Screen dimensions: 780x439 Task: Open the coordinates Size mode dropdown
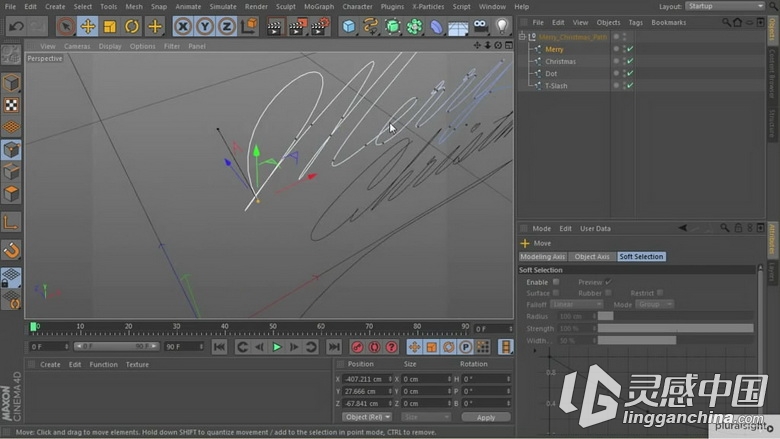point(426,417)
